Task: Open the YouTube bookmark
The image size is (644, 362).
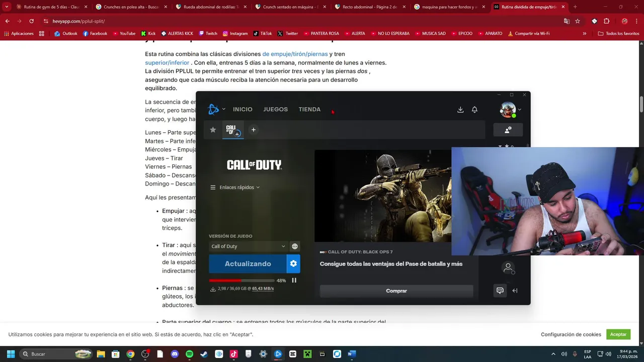Action: click(x=123, y=34)
